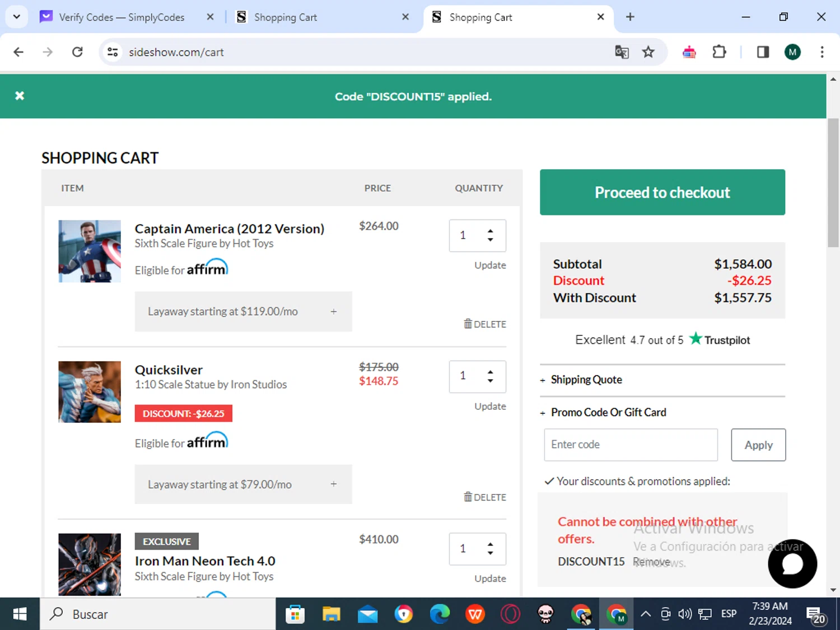This screenshot has height=630, width=840.
Task: Open a new browser tab
Action: pyautogui.click(x=630, y=17)
